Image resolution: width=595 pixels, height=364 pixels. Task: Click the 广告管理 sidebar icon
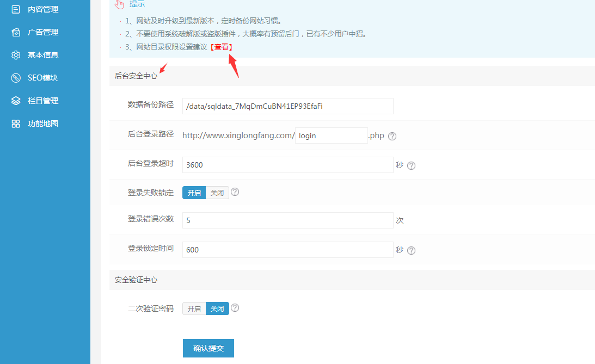point(16,32)
